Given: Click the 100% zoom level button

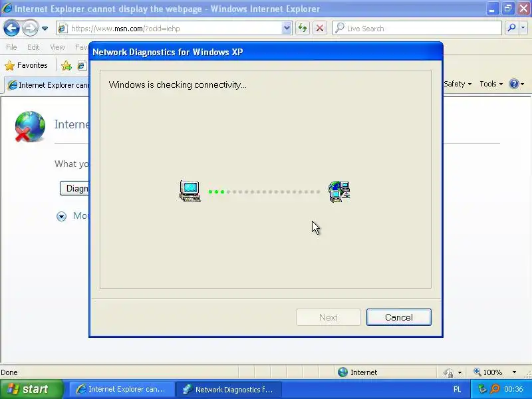Looking at the screenshot, I should (488, 372).
